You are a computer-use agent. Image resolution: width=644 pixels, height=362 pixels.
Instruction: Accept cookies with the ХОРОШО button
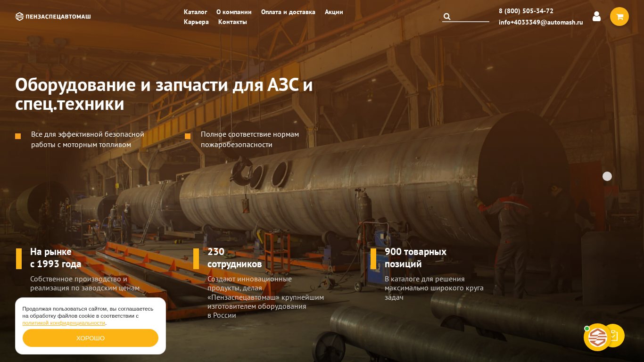[x=91, y=338]
